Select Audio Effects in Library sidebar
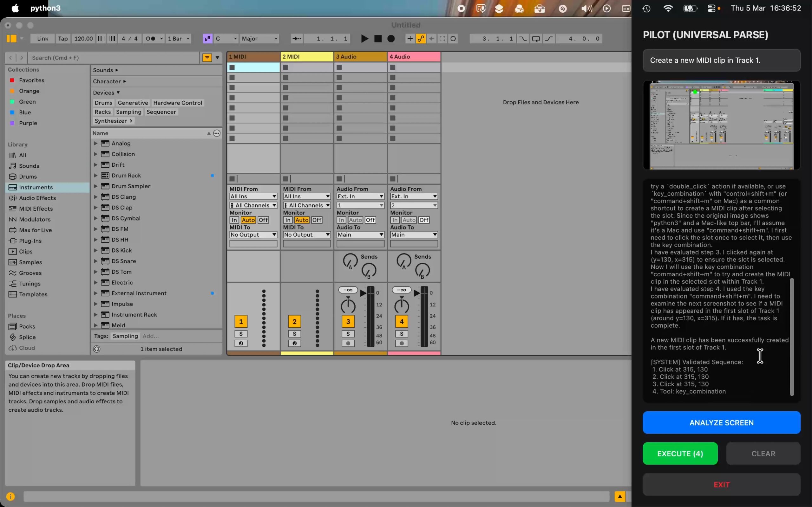This screenshot has width=812, height=507. 37,198
